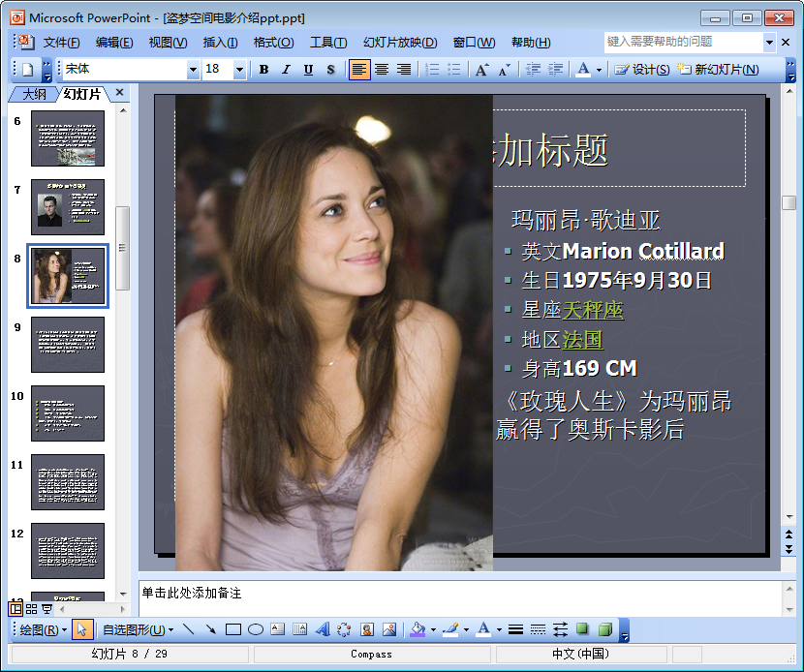804x672 pixels.
Task: Toggle bold formatting
Action: coord(263,70)
